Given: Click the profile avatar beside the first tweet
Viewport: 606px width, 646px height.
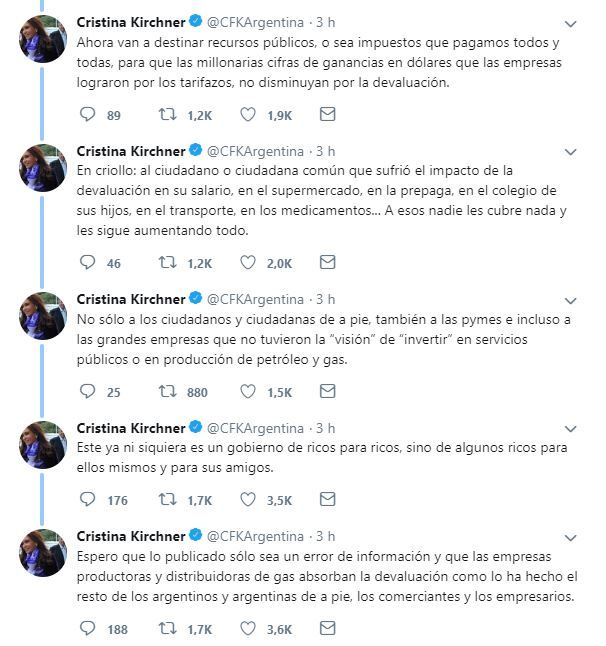Looking at the screenshot, I should (43, 39).
